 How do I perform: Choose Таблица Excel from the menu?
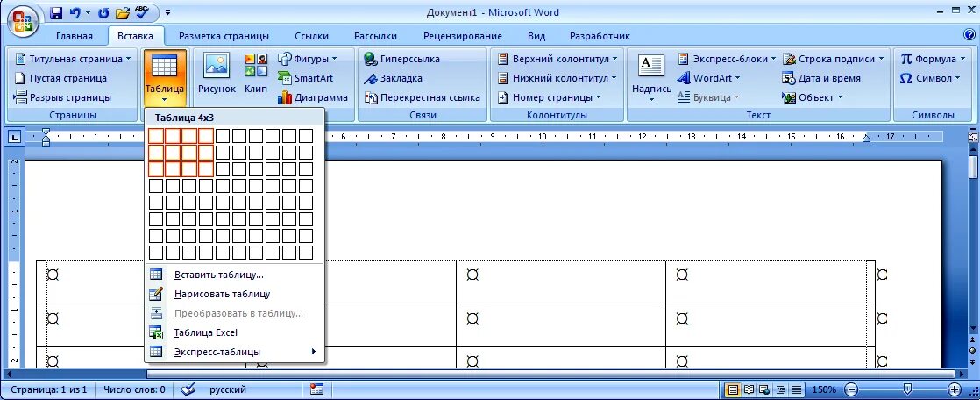coord(234,332)
